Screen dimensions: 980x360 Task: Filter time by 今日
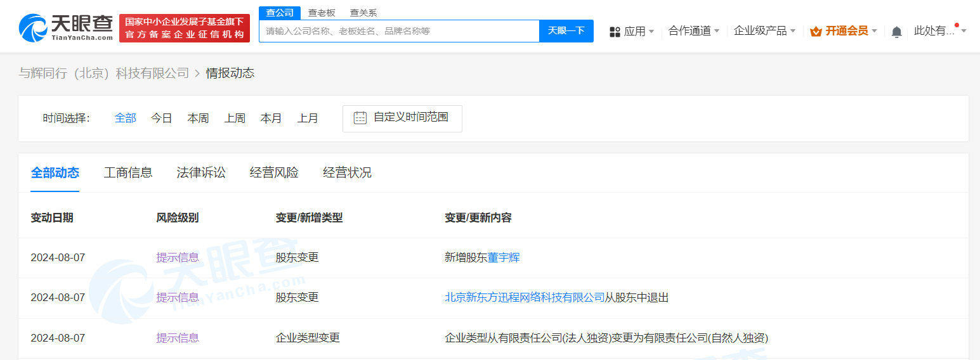click(x=162, y=119)
